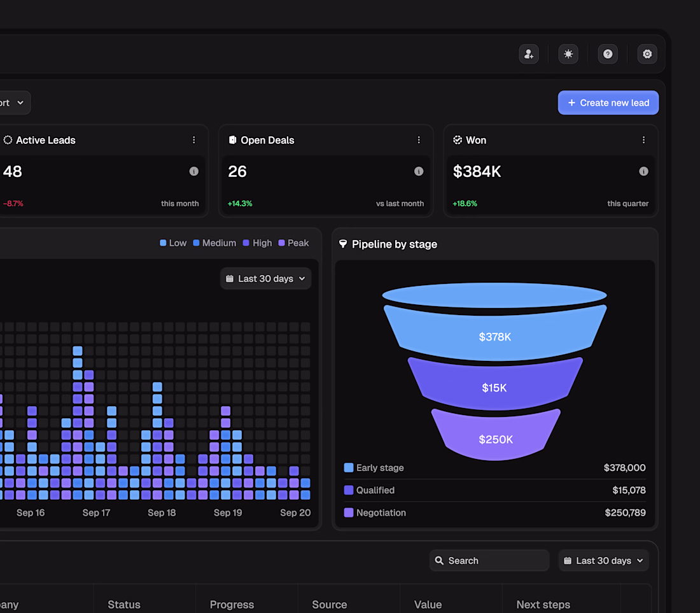Create a new lead
The image size is (700, 613).
tap(608, 102)
